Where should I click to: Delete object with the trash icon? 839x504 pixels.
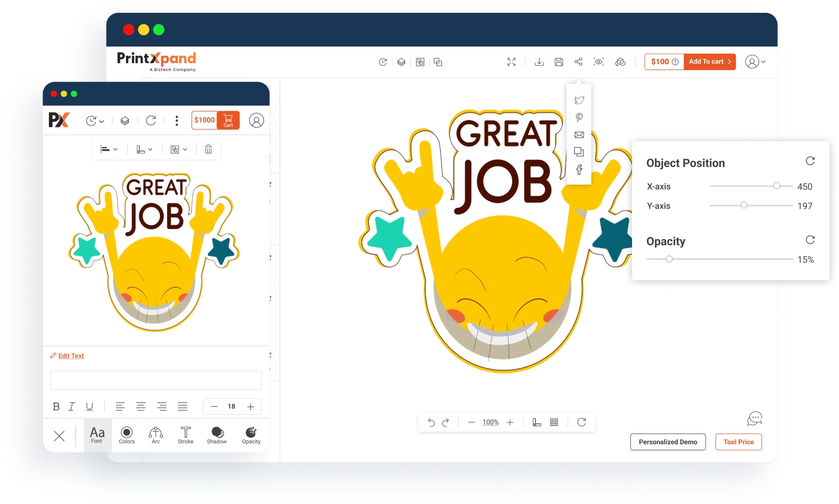208,149
